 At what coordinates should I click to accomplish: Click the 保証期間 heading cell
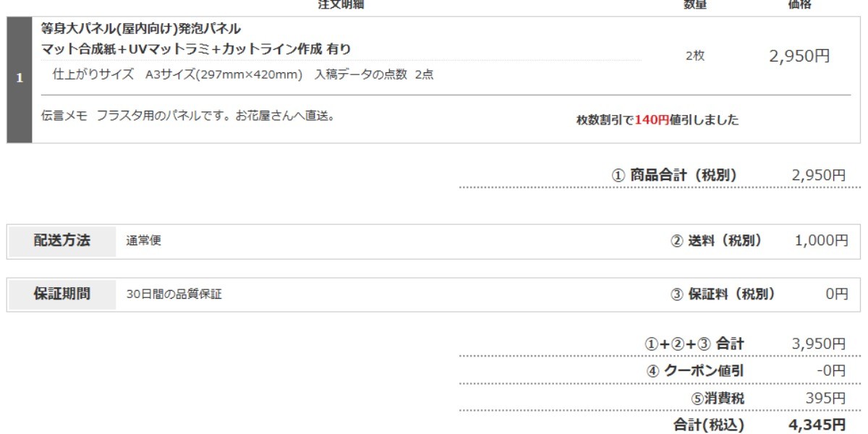click(x=62, y=295)
